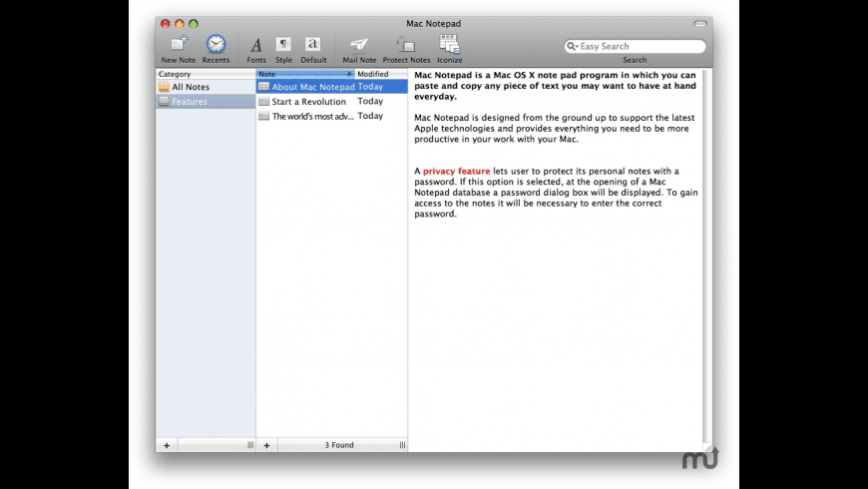Image resolution: width=868 pixels, height=489 pixels.
Task: Click the bold first paragraph of the note
Action: click(556, 86)
